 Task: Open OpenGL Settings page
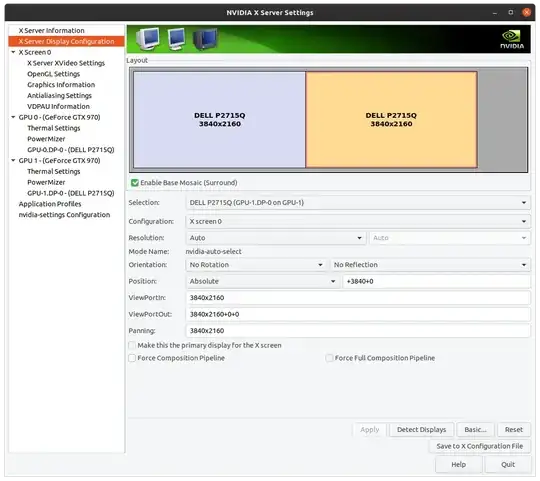point(53,74)
